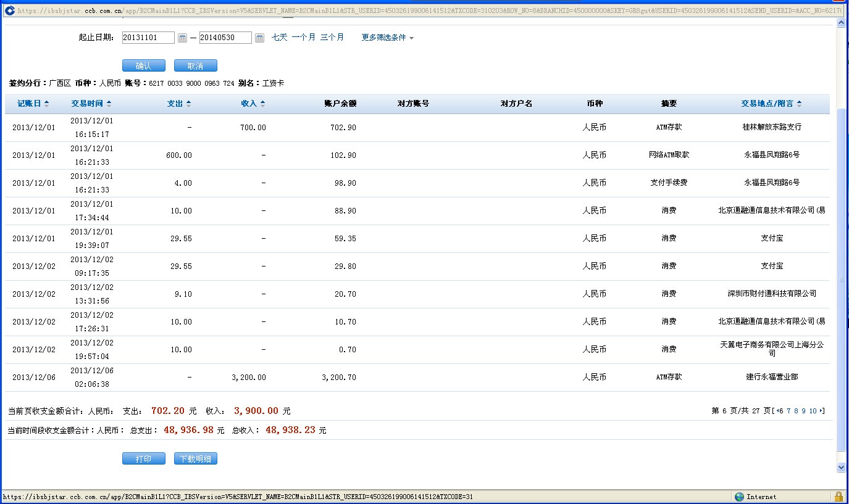
Task: Click the CCB logo in address bar
Action: coord(9,10)
